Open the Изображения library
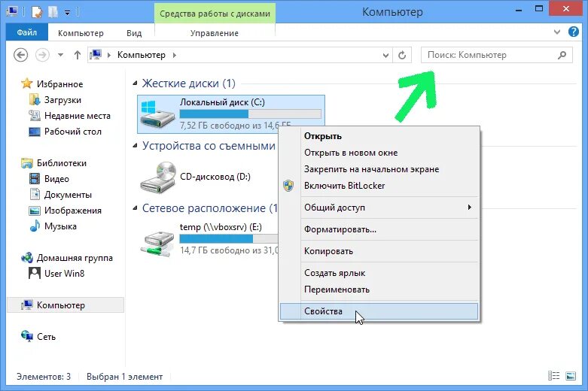Screen dimensions: 588x391 73,210
